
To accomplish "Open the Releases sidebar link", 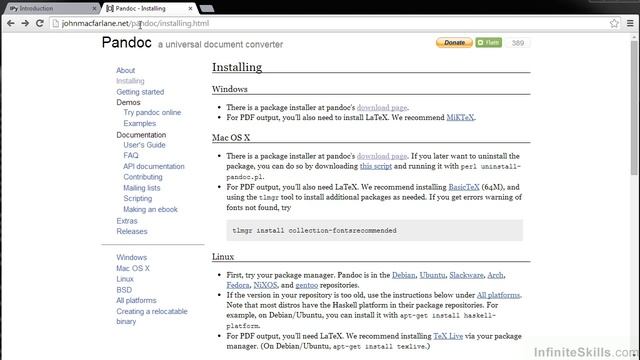I will pos(131,231).
